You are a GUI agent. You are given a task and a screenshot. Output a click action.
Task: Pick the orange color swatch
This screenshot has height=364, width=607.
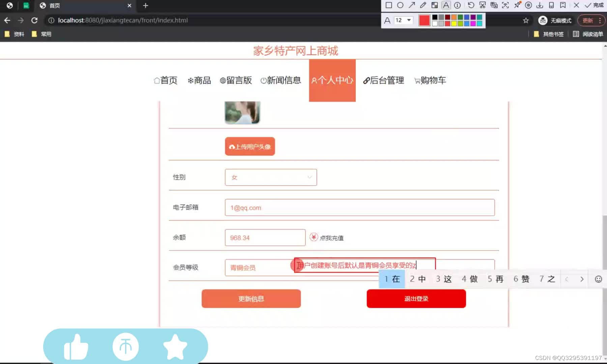(x=454, y=17)
